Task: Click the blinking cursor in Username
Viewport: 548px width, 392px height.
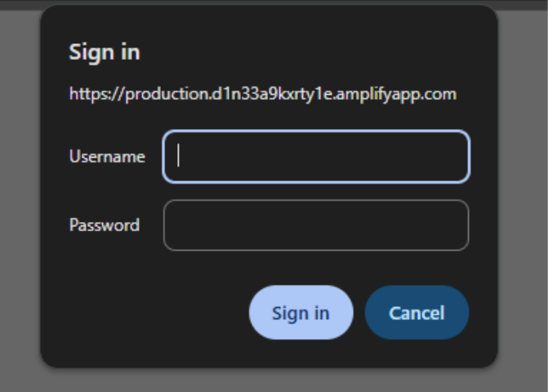Action: pos(179,156)
